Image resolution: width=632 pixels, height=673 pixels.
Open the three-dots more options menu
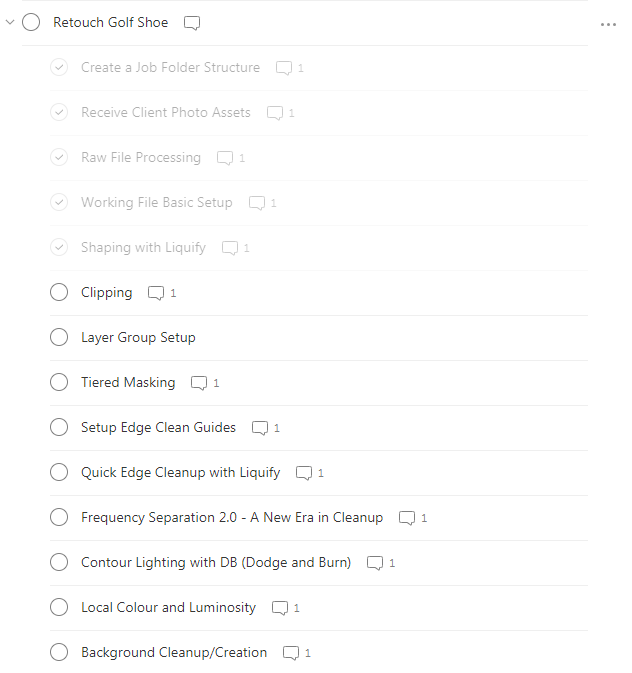[x=608, y=25]
